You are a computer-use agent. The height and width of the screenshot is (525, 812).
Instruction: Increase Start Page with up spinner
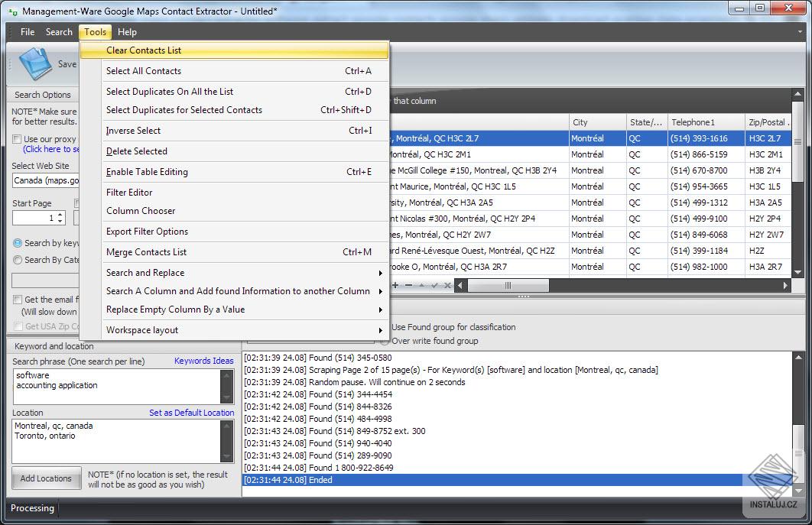[60, 214]
